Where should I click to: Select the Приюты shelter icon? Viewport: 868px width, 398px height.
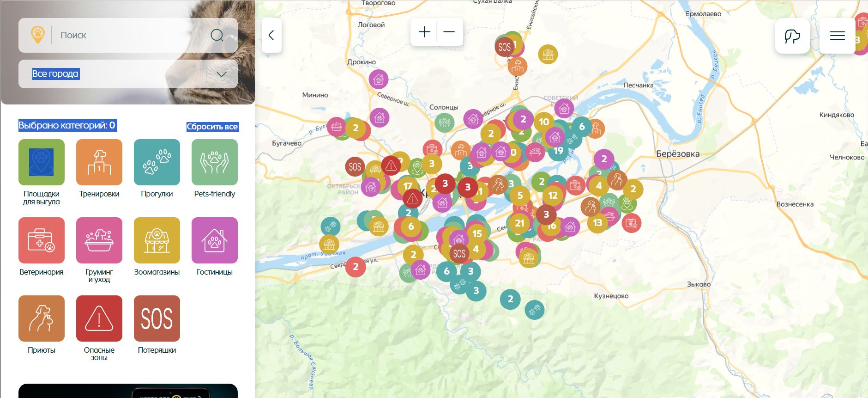coord(42,318)
